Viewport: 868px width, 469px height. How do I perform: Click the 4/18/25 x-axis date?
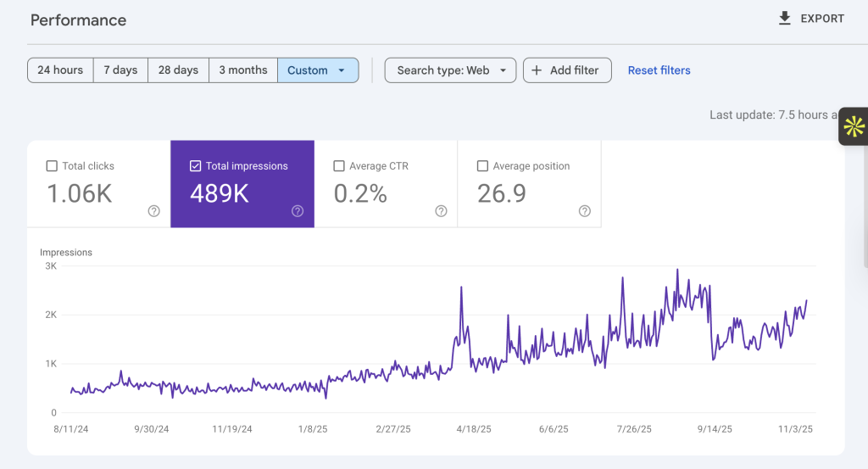tap(474, 429)
